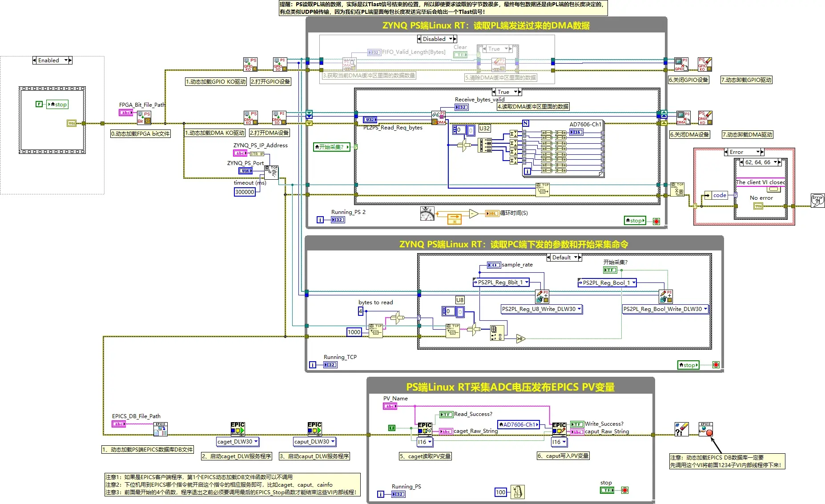Image resolution: width=825 pixels, height=504 pixels.
Task: Click the EPICS_DB_File_Path string terminal
Action: (x=119, y=424)
